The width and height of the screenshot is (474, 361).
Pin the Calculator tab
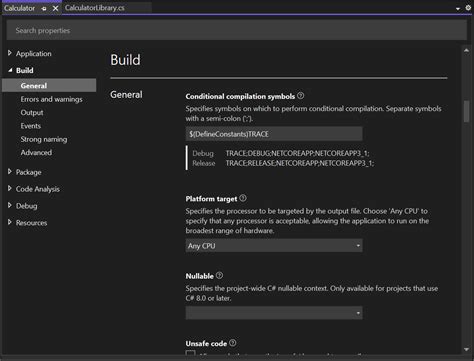click(44, 9)
